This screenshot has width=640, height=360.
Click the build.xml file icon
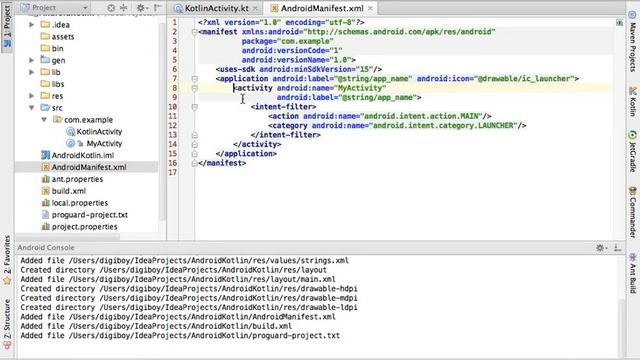(45, 191)
